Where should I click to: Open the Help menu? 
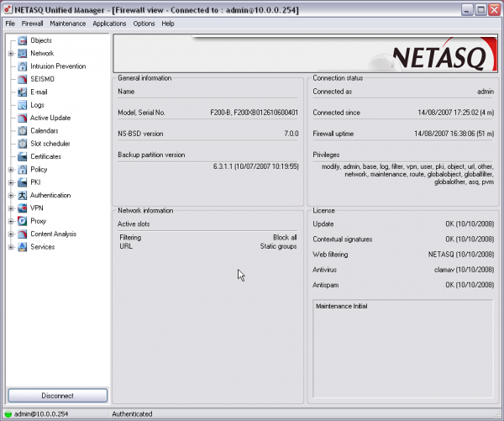(x=168, y=24)
